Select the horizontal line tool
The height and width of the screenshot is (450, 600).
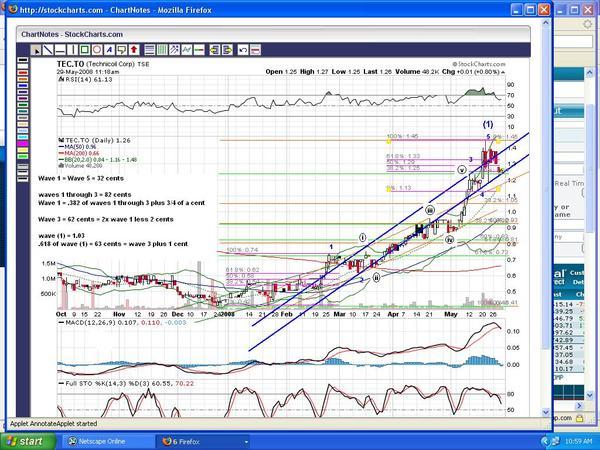pos(60,50)
